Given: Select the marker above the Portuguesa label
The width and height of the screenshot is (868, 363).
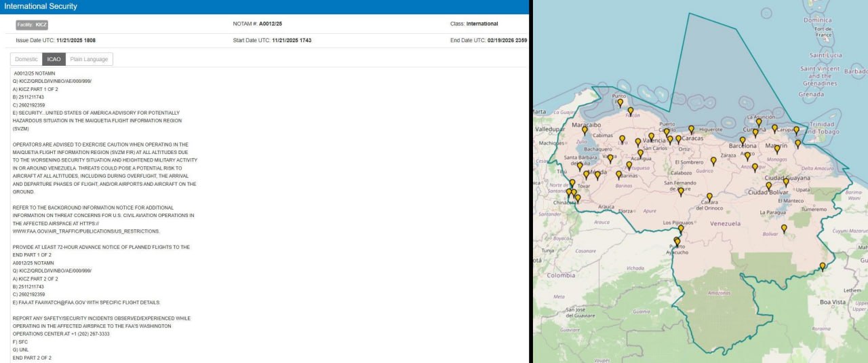Looking at the screenshot, I should 629,165.
